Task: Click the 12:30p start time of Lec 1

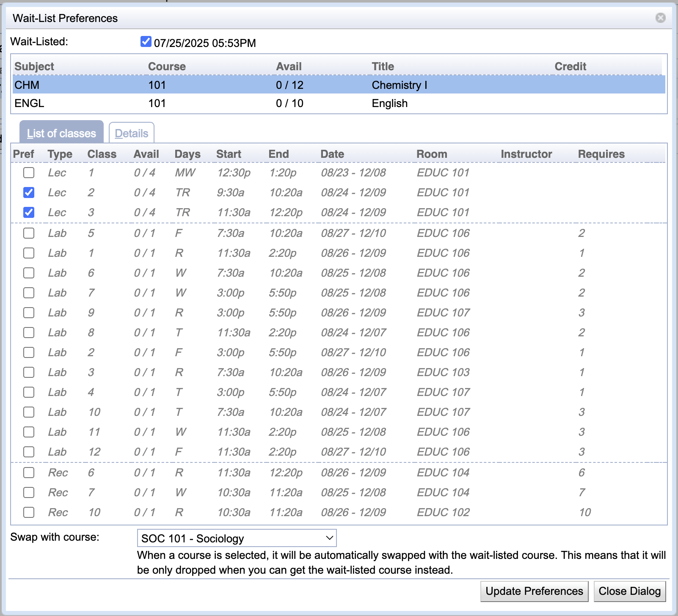Action: pyautogui.click(x=234, y=173)
